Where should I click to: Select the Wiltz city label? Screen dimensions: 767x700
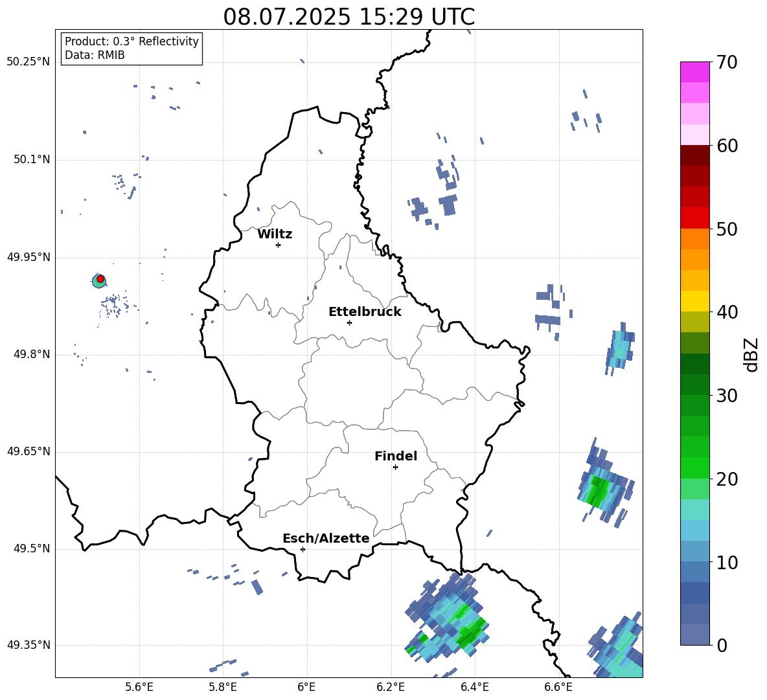click(x=275, y=234)
